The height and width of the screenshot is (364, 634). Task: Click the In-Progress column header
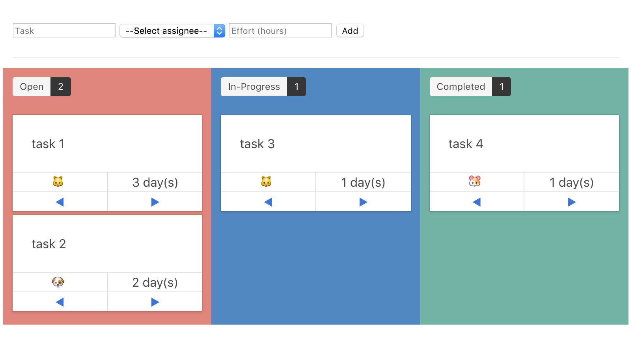tap(254, 87)
